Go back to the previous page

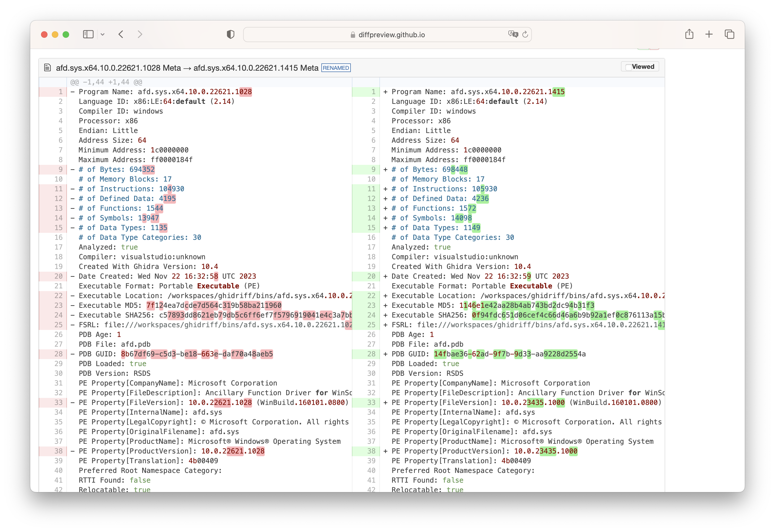pyautogui.click(x=121, y=34)
